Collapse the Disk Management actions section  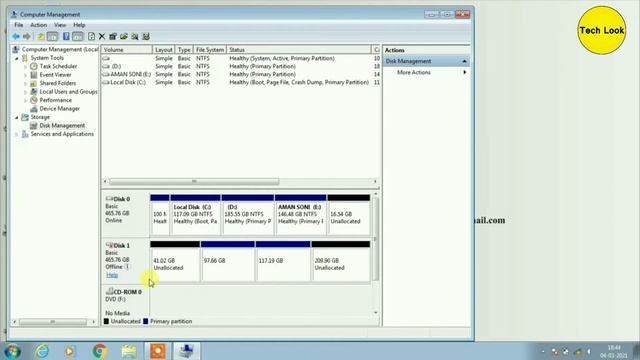point(464,61)
